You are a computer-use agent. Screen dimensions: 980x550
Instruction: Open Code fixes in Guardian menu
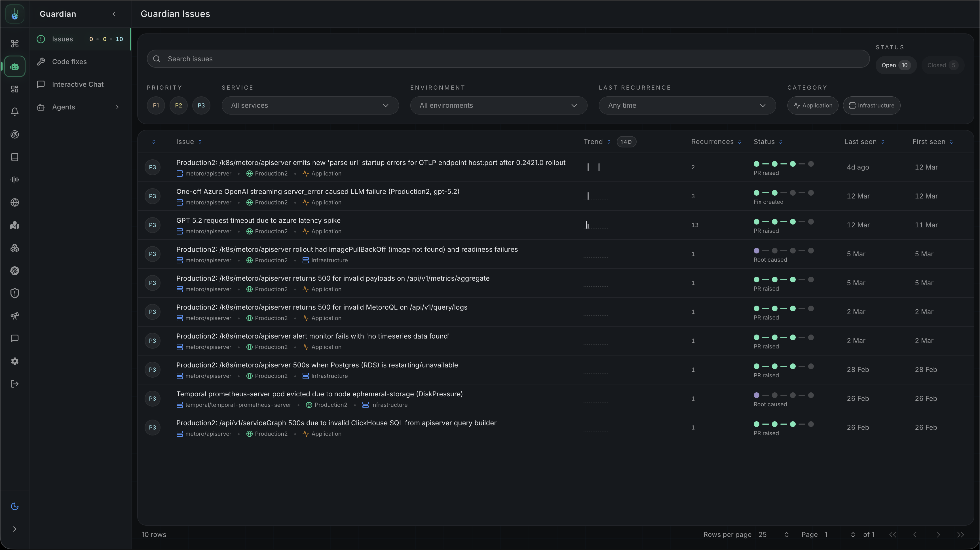tap(69, 62)
